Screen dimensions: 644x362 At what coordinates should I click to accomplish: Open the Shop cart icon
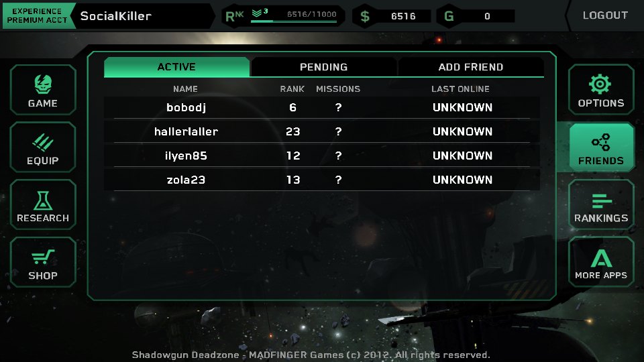(43, 257)
